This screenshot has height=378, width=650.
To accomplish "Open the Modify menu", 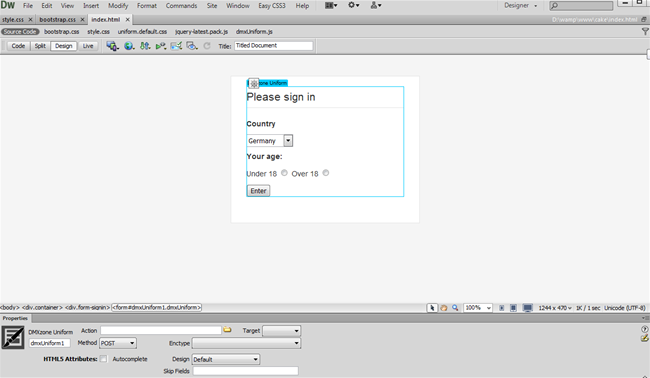I will tap(118, 6).
